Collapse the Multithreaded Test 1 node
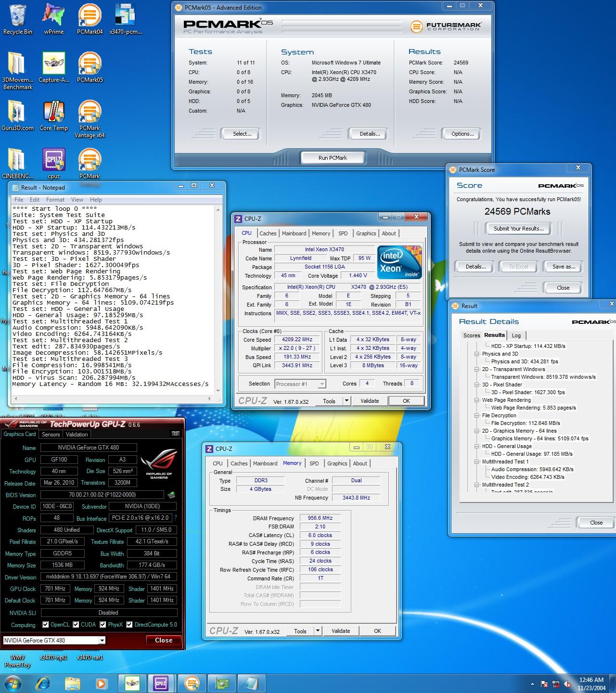 click(x=477, y=462)
